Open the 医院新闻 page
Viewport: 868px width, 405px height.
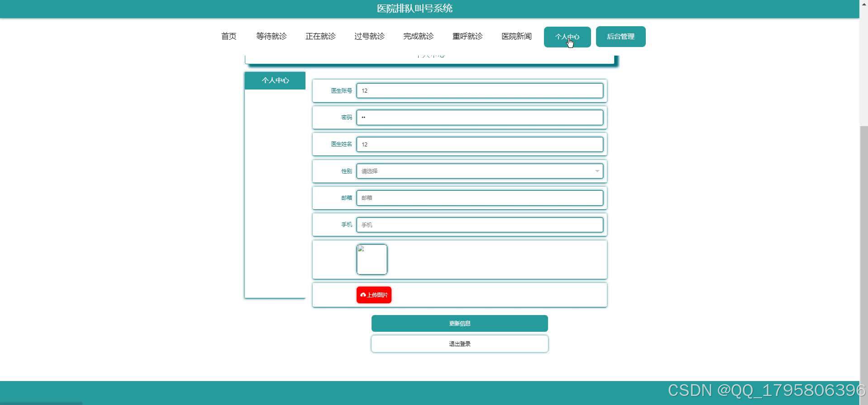click(x=516, y=36)
